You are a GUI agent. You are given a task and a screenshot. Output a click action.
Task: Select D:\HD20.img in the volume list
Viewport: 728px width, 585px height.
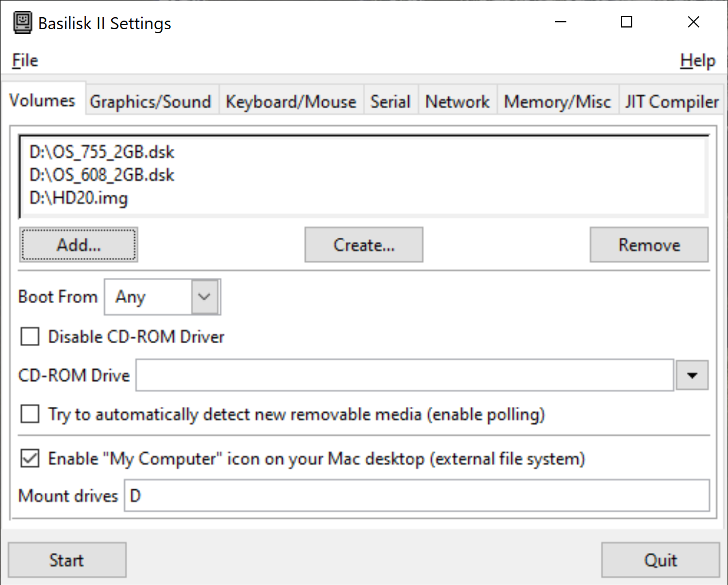click(78, 198)
